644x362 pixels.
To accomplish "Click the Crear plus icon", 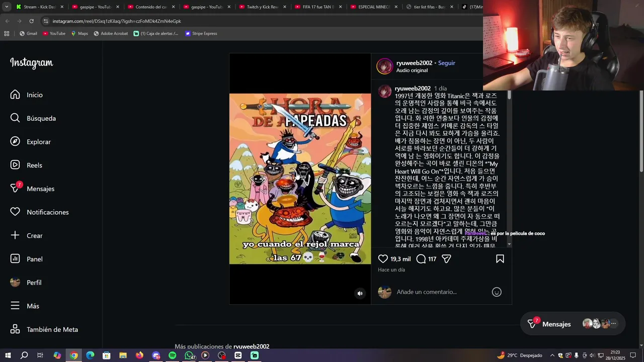I will click(15, 235).
